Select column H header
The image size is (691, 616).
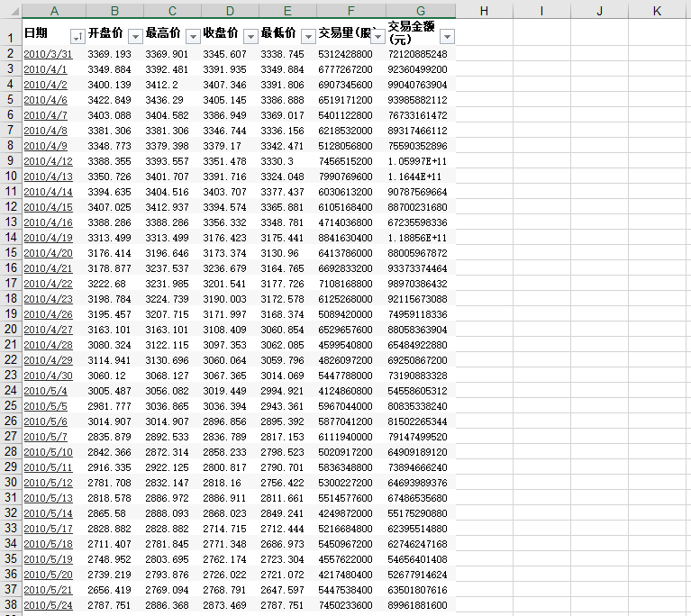coord(484,11)
